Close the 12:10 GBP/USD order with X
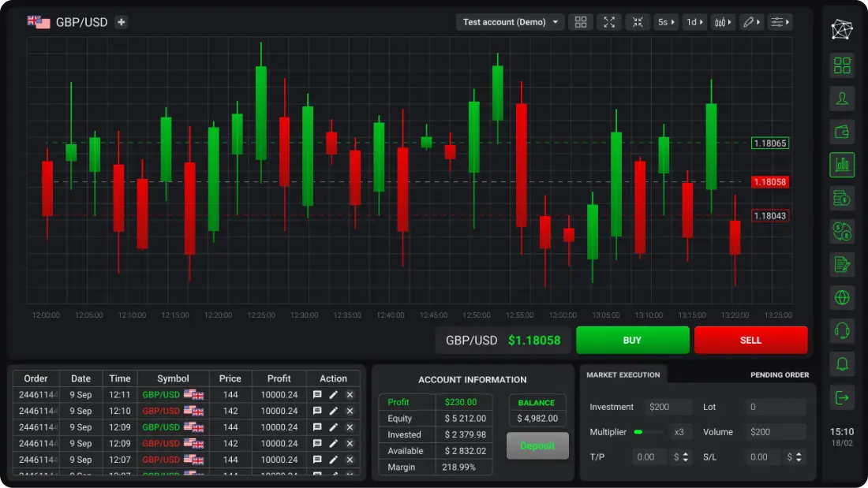 click(x=350, y=411)
